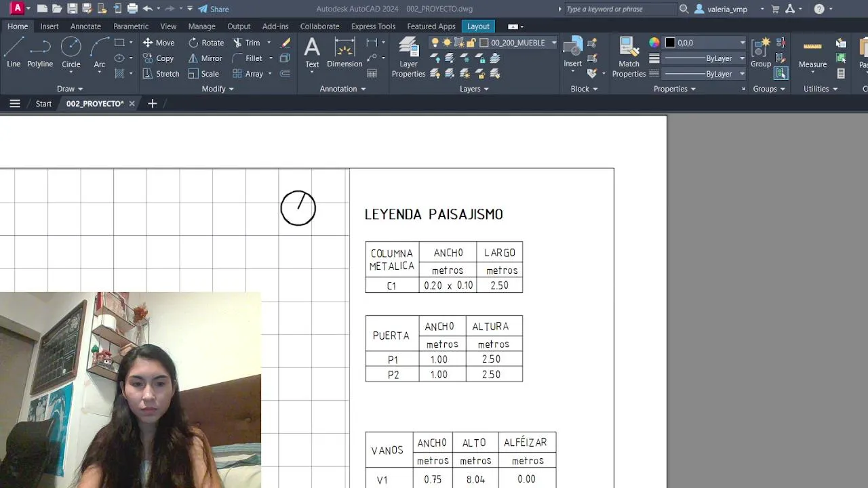This screenshot has height=488, width=868.
Task: Open the AutoCAD application menu
Action: (x=17, y=9)
